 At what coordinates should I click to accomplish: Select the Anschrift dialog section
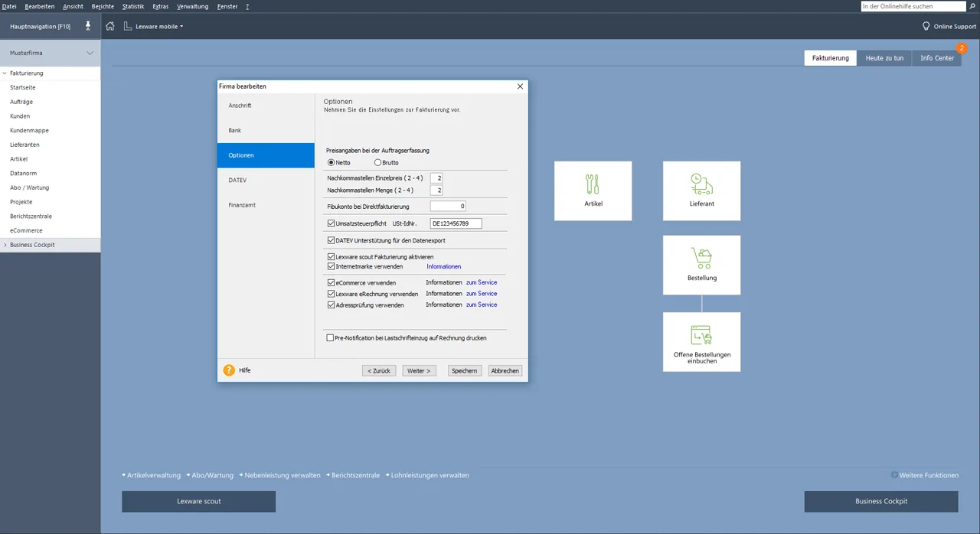coord(266,106)
